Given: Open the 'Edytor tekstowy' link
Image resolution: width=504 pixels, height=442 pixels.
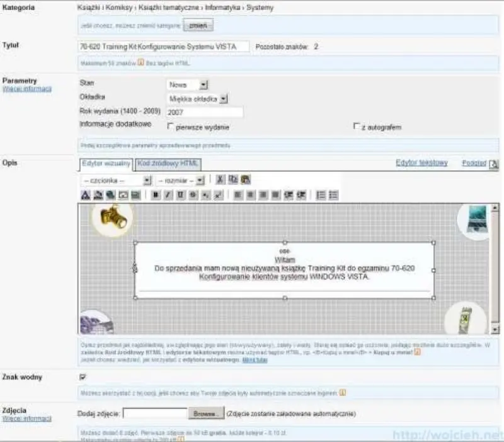Looking at the screenshot, I should (x=421, y=163).
